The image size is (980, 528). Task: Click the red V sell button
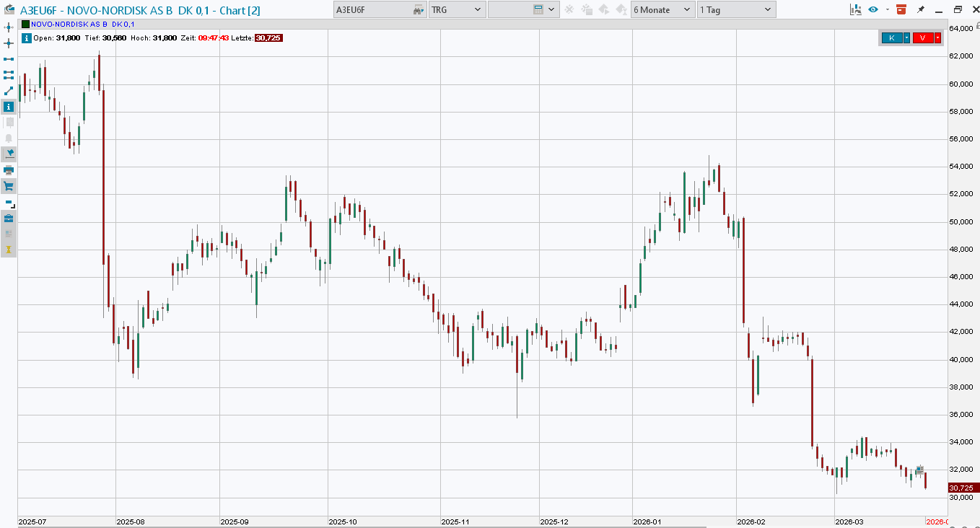coord(922,38)
